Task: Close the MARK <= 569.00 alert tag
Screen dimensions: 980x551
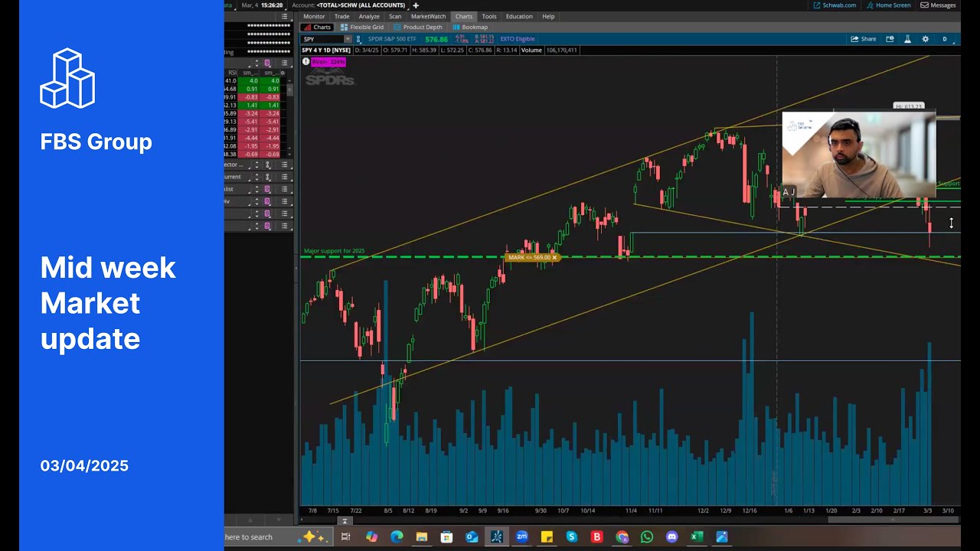Action: click(554, 257)
